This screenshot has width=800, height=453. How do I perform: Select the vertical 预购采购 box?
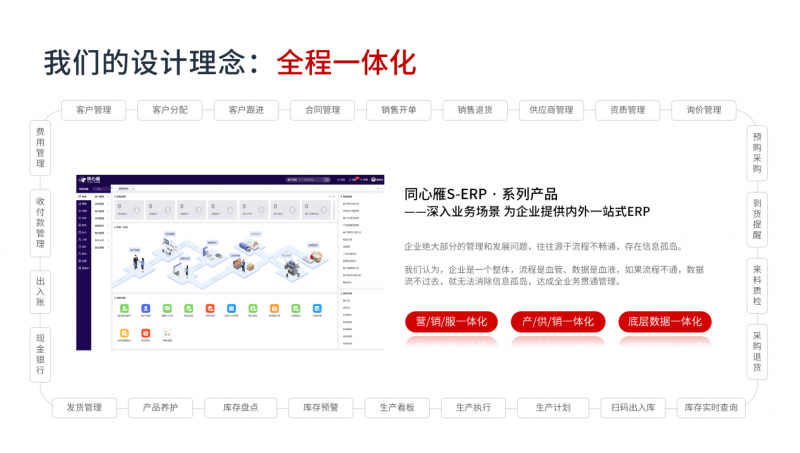[x=757, y=153]
